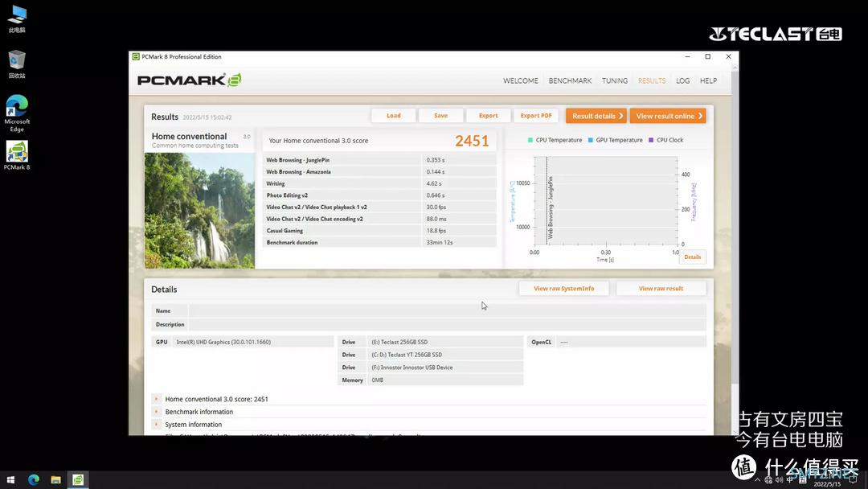Image resolution: width=868 pixels, height=489 pixels.
Task: Save the benchmark result
Action: [x=440, y=116]
